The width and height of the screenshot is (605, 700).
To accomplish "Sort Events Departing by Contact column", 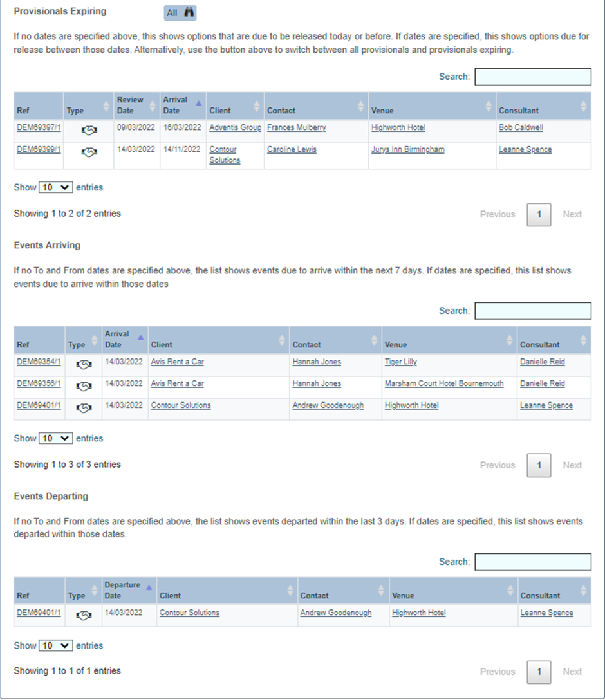I will coord(343,590).
